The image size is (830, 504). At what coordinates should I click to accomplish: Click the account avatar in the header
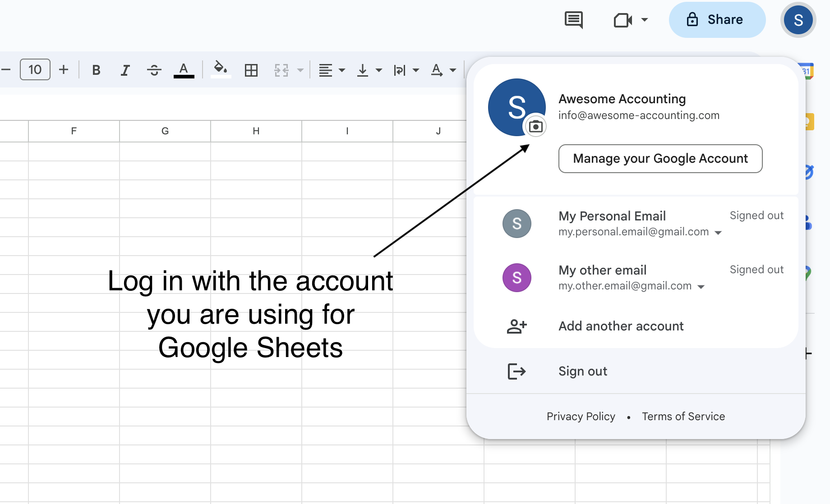(x=798, y=20)
